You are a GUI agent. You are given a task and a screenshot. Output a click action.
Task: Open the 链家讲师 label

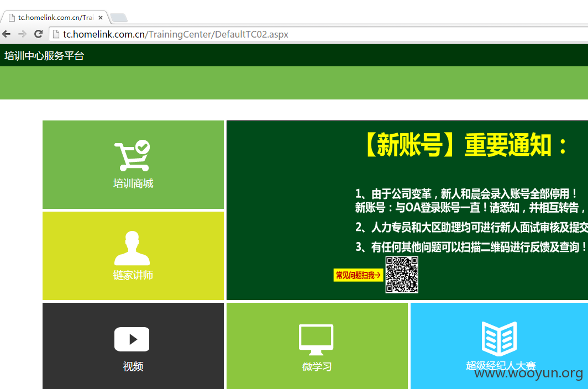click(x=133, y=275)
